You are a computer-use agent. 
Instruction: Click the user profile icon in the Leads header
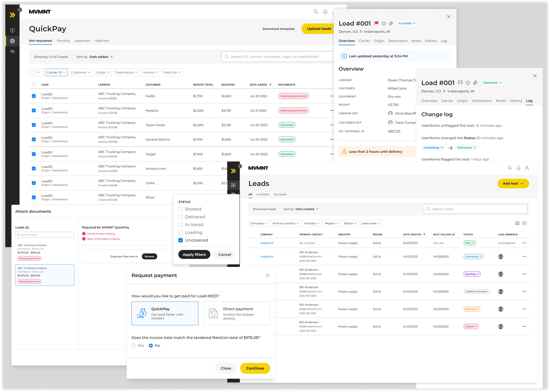tap(527, 168)
